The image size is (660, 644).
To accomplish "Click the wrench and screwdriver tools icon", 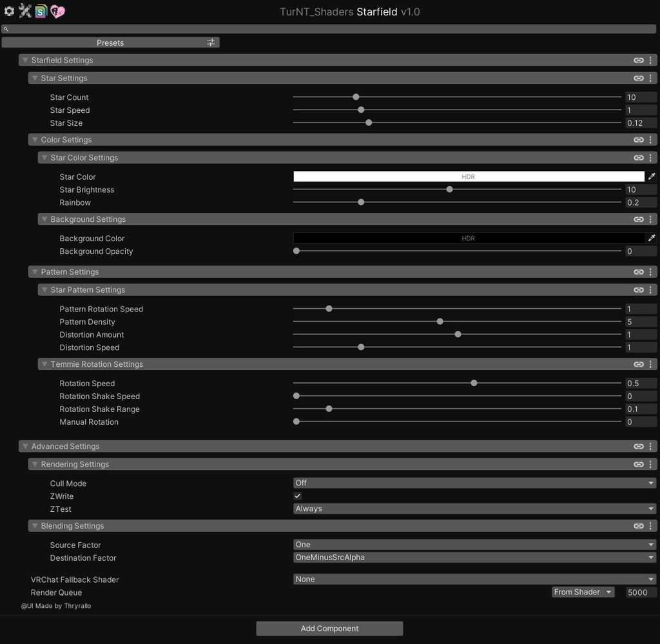I will [25, 10].
